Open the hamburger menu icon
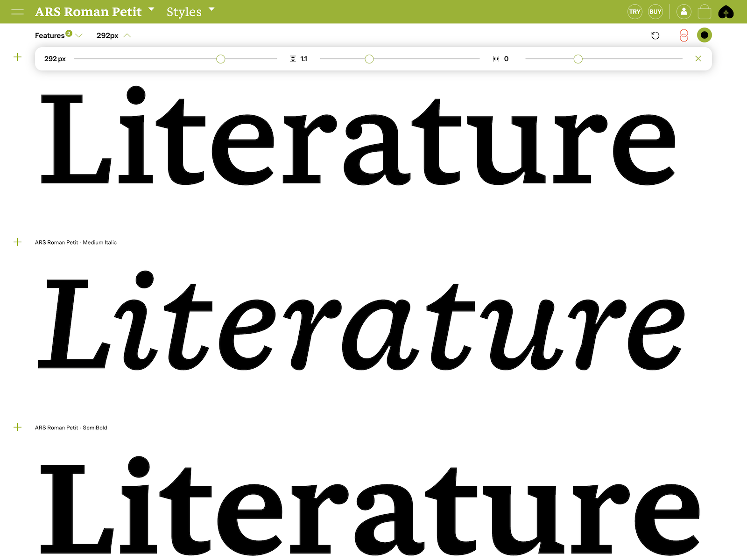 point(17,12)
